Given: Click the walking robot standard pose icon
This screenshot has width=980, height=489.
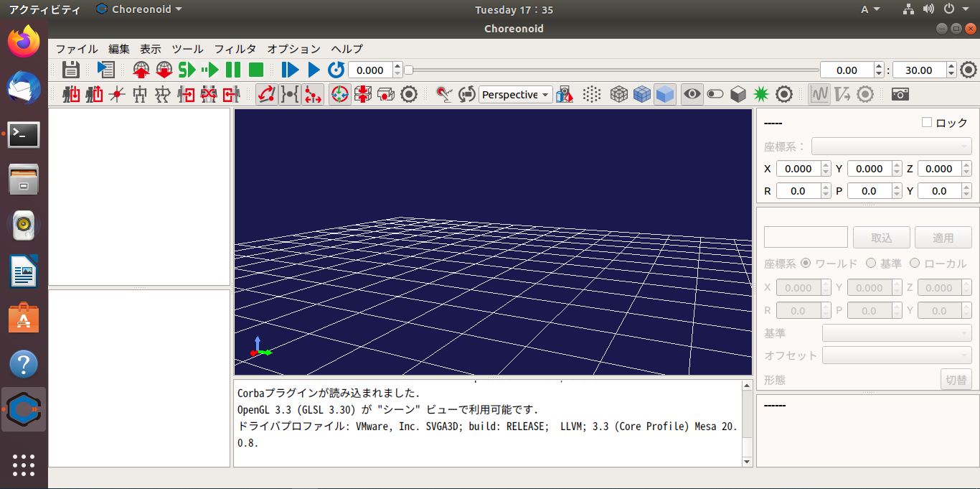Looking at the screenshot, I should [163, 94].
